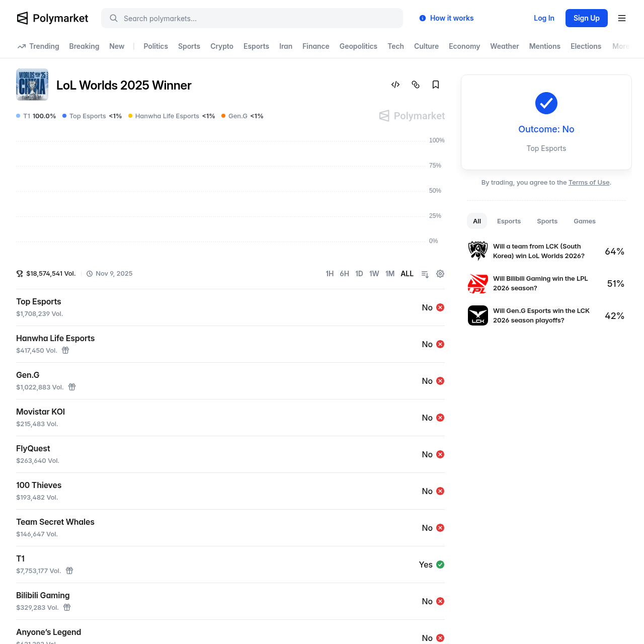
Task: Expand the More nav dropdown
Action: tap(621, 46)
